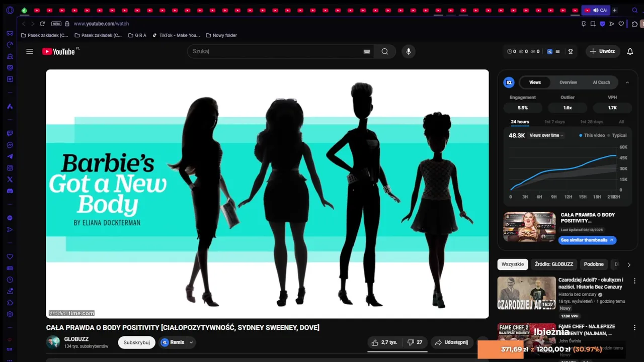Switch to the vidIQ Overview tab
Screen dimensions: 644x362
point(568,82)
